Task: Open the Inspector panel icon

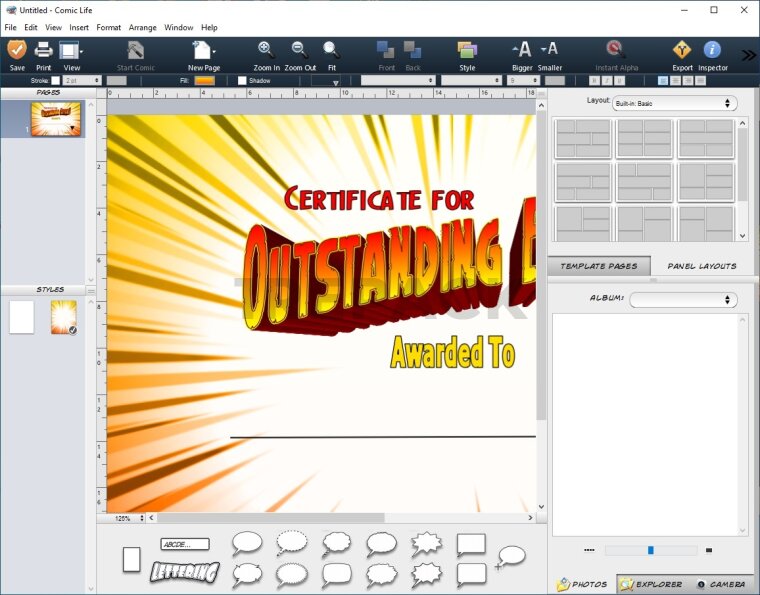Action: click(x=712, y=51)
